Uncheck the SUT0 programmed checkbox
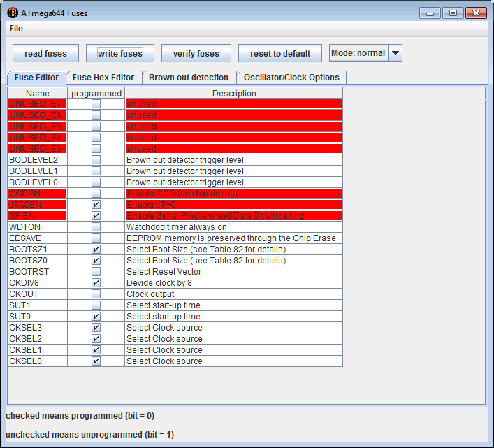 pyautogui.click(x=96, y=317)
